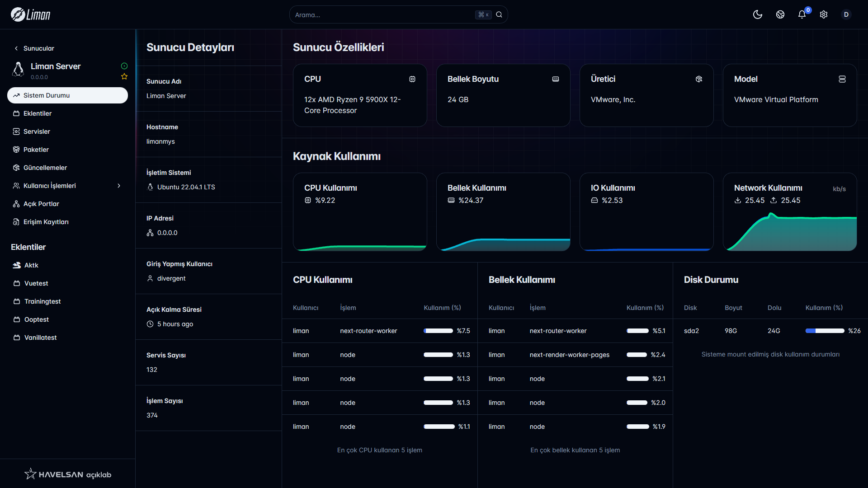Click 'En çok CPU kullanan 5 işlem' link
This screenshot has width=868, height=488.
tap(380, 450)
